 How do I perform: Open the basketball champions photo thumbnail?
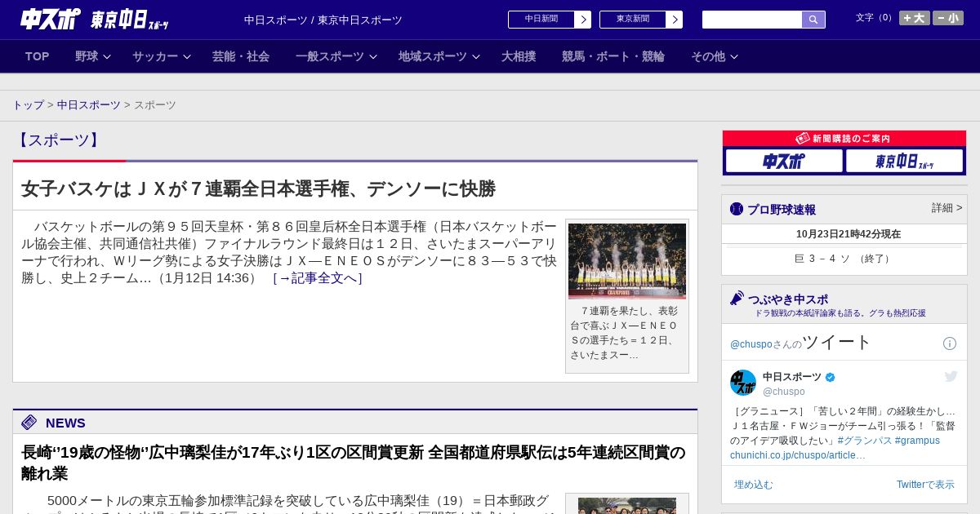click(x=627, y=261)
